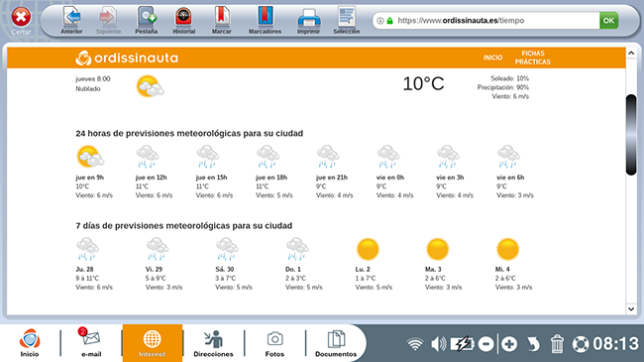
Task: Click the vie en 0h rain icon
Action: point(388,157)
